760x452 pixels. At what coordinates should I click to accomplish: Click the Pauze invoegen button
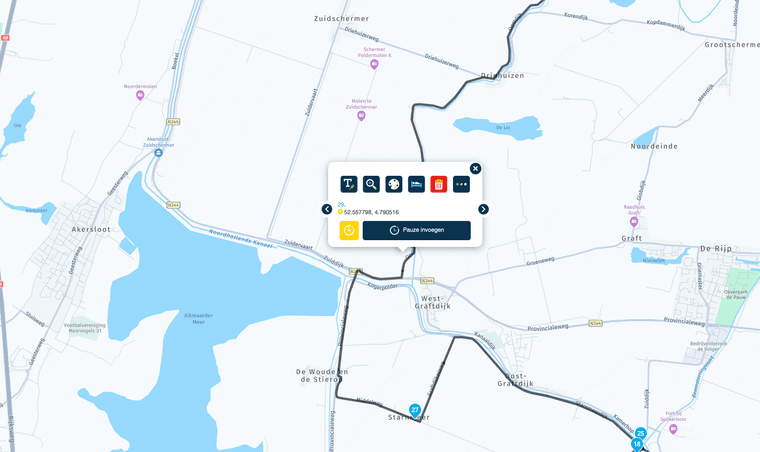coord(417,230)
